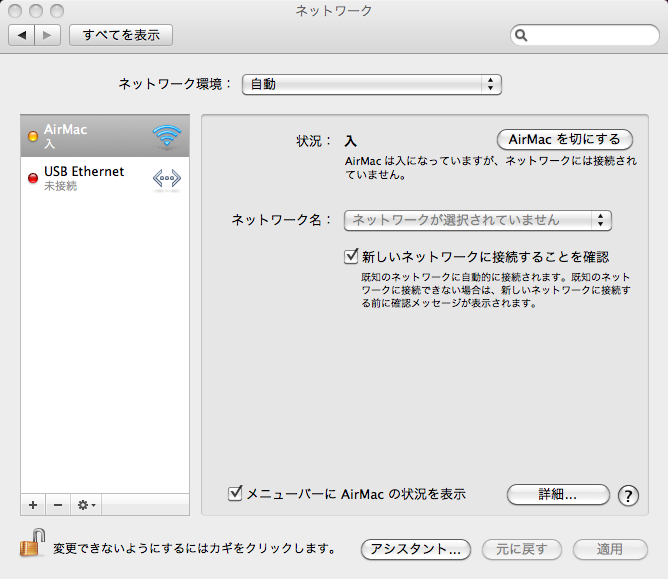Click the help question mark button

pos(628,495)
